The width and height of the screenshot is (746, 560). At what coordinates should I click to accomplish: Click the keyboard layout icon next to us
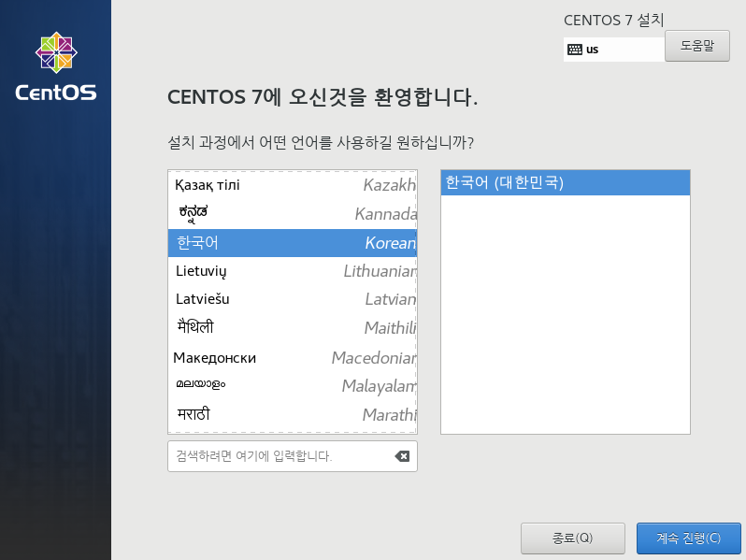[575, 50]
